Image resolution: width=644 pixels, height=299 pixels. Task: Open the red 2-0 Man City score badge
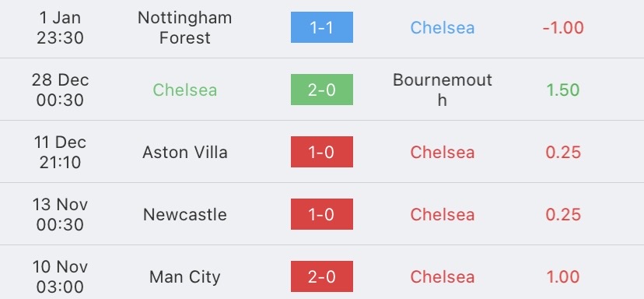[321, 276]
